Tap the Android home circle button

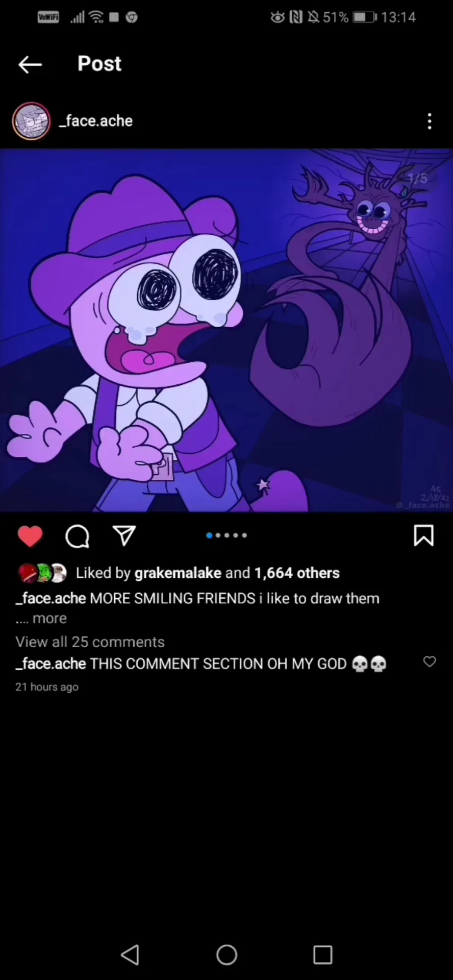(x=226, y=954)
